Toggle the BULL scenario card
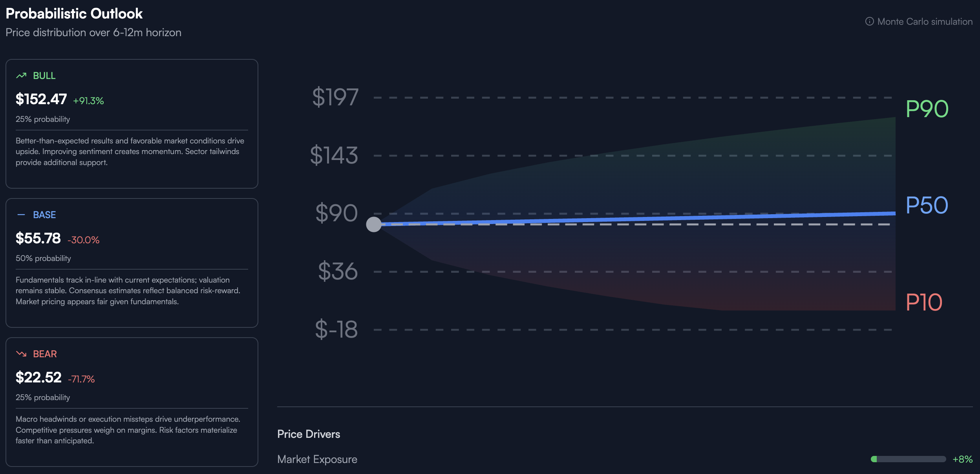The image size is (980, 474). tap(132, 124)
